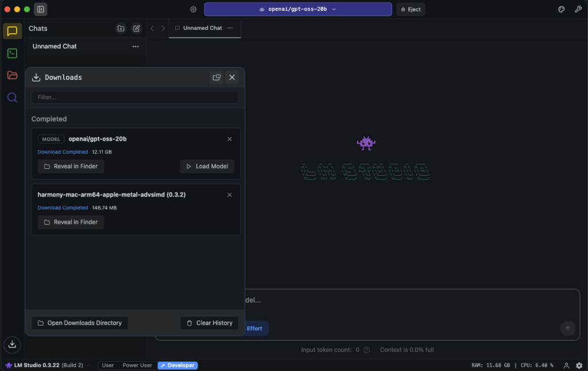Start a new chat with pencil icon
The height and width of the screenshot is (371, 588).
[x=136, y=28]
